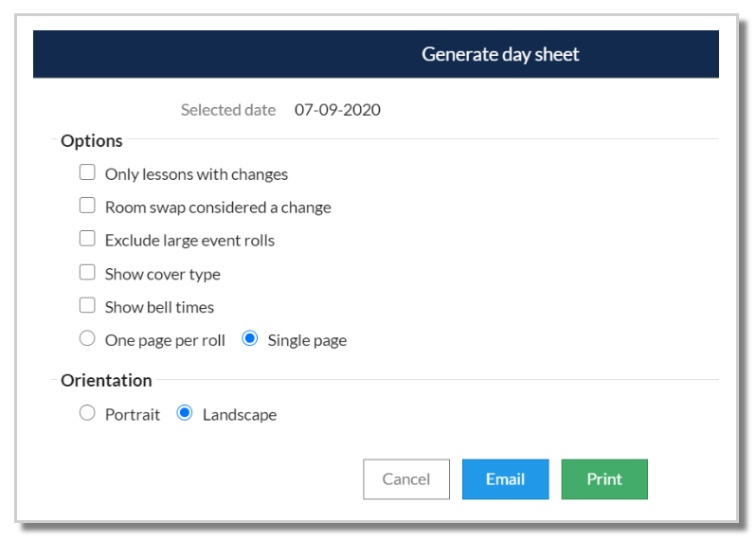Viewport: 756px width, 541px height.
Task: Click the Options section heading
Action: 92,141
